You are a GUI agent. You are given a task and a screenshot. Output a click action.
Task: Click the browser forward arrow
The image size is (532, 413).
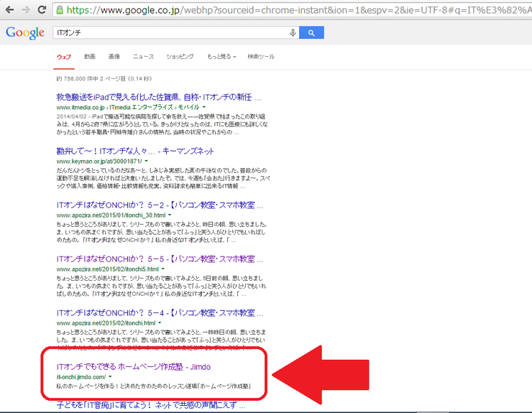(26, 9)
